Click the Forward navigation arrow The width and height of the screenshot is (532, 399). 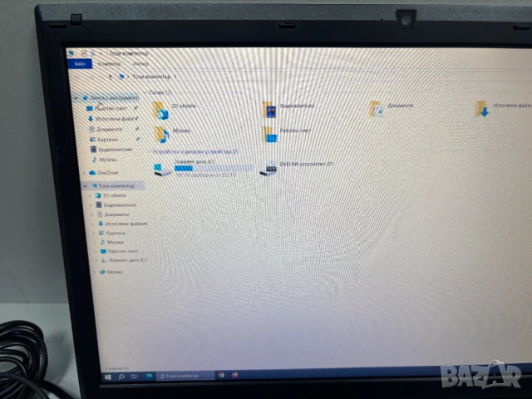(x=91, y=77)
